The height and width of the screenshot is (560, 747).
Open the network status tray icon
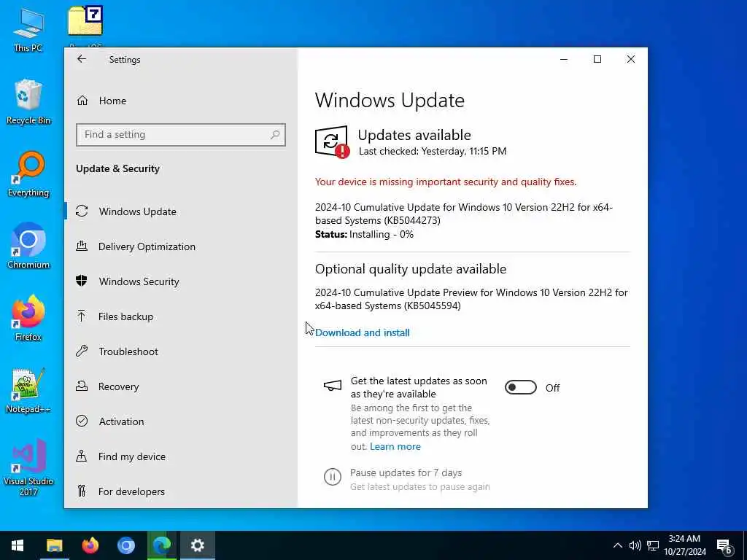[x=653, y=545]
